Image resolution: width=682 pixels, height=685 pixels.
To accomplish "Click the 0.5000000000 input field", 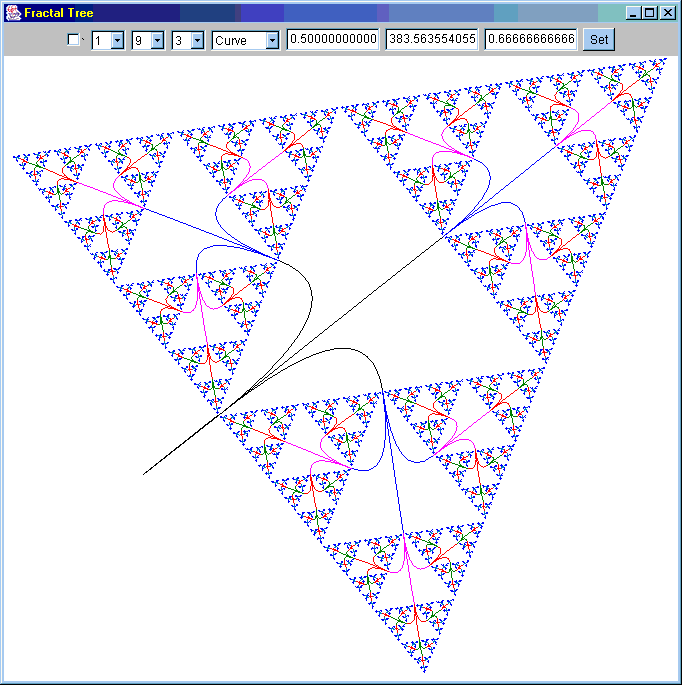I will tap(332, 40).
